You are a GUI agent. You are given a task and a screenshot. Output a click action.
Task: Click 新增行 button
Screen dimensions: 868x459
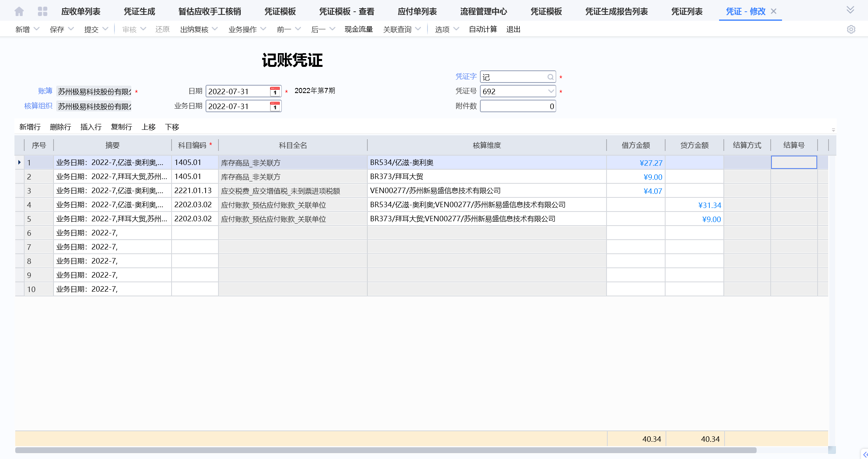pos(30,127)
